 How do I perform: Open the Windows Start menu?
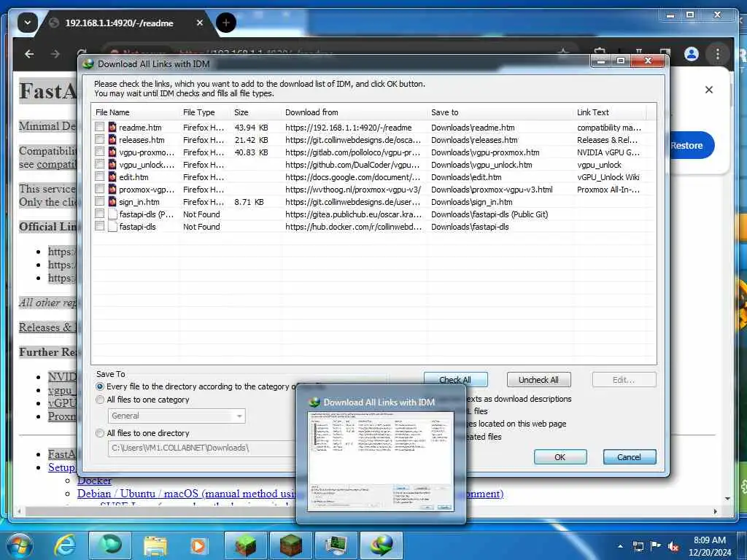(20, 545)
